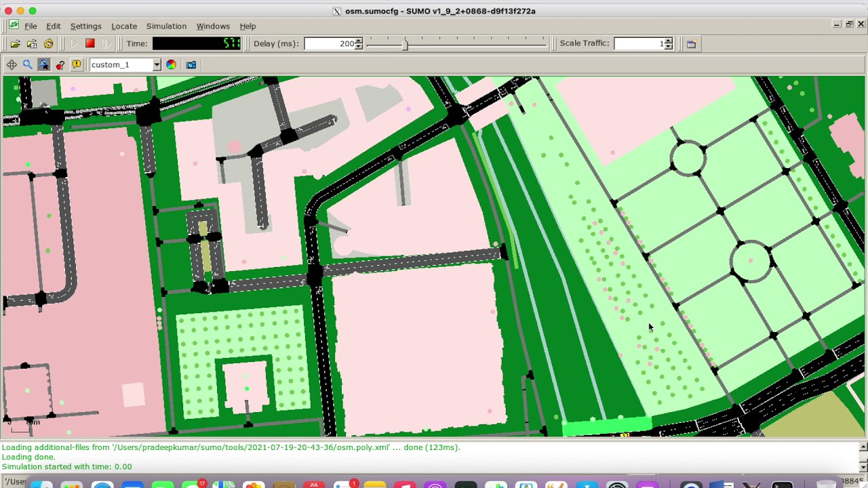Open the magnifier locate tool
This screenshot has height=488, width=868.
point(28,64)
